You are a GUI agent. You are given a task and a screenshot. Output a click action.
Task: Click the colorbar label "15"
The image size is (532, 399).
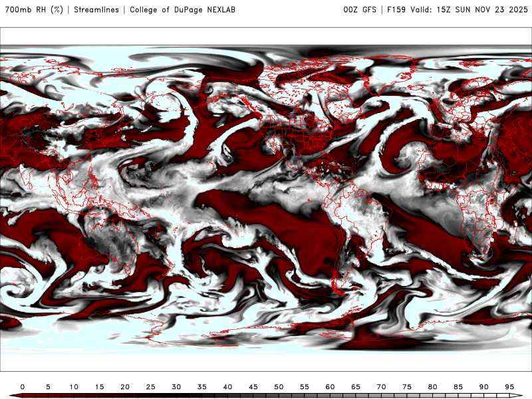99,387
